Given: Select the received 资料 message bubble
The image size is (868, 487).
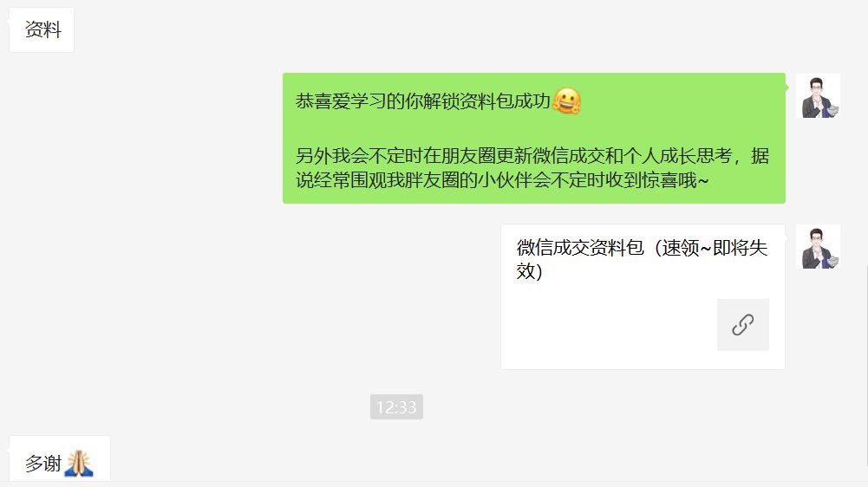Looking at the screenshot, I should click(x=42, y=29).
